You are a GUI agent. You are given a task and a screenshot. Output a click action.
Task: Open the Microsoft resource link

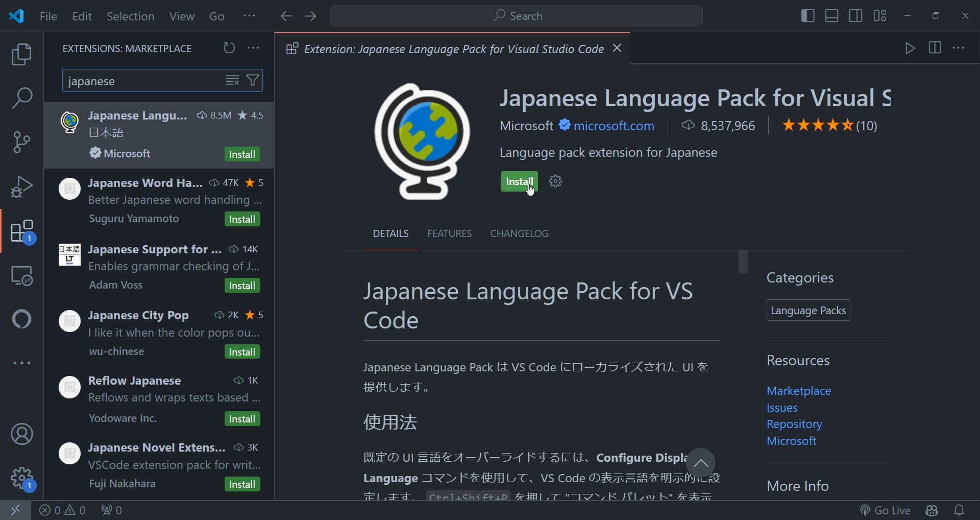[791, 441]
